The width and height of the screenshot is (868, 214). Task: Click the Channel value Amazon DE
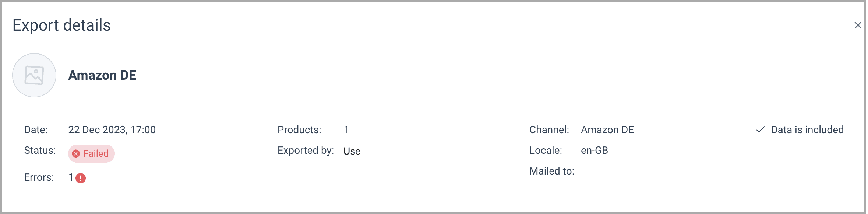click(607, 130)
